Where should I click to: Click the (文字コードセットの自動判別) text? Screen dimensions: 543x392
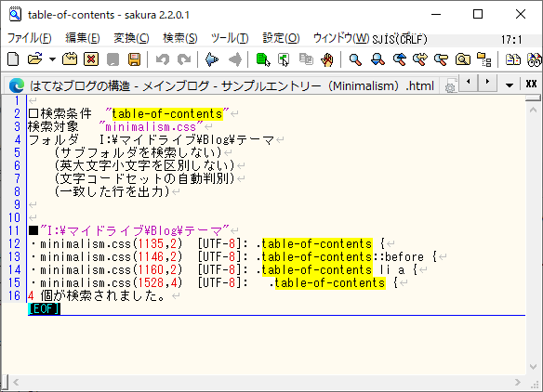pos(144,178)
